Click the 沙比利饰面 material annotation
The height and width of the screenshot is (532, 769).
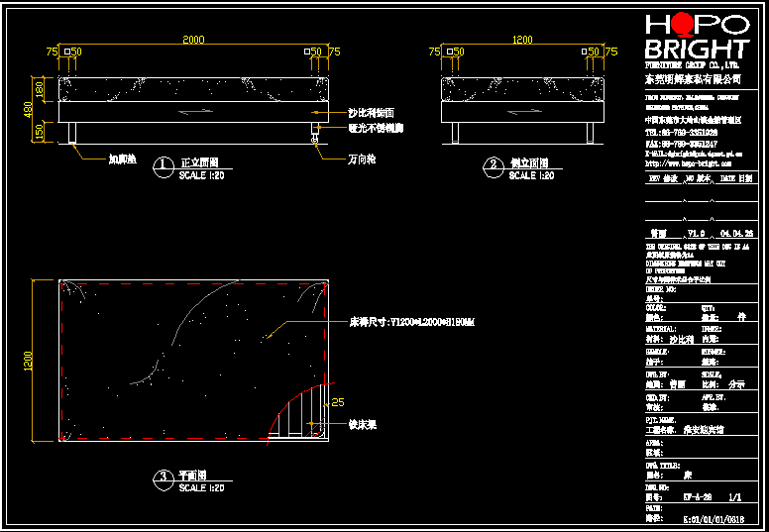click(x=372, y=113)
